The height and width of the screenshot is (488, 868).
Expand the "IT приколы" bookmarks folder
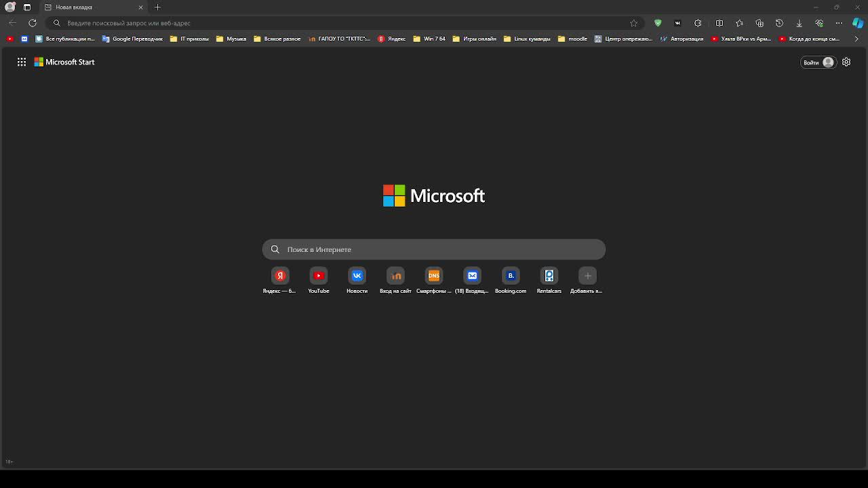point(189,39)
